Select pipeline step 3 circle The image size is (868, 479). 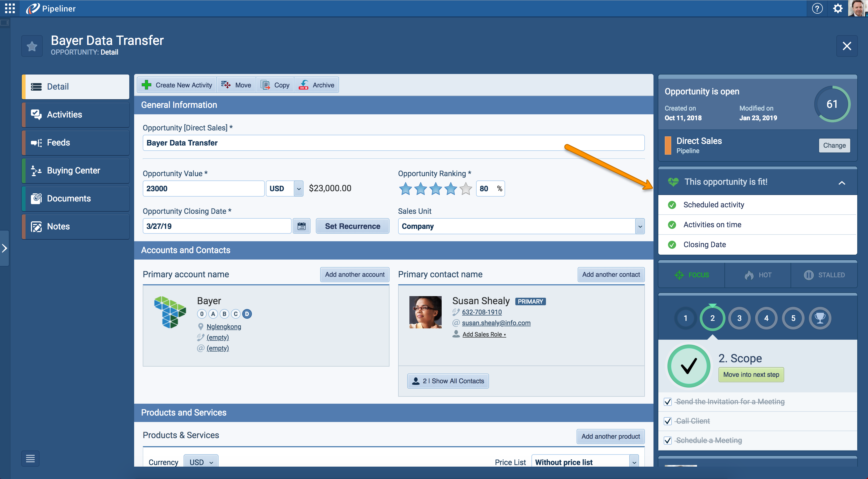[739, 318]
